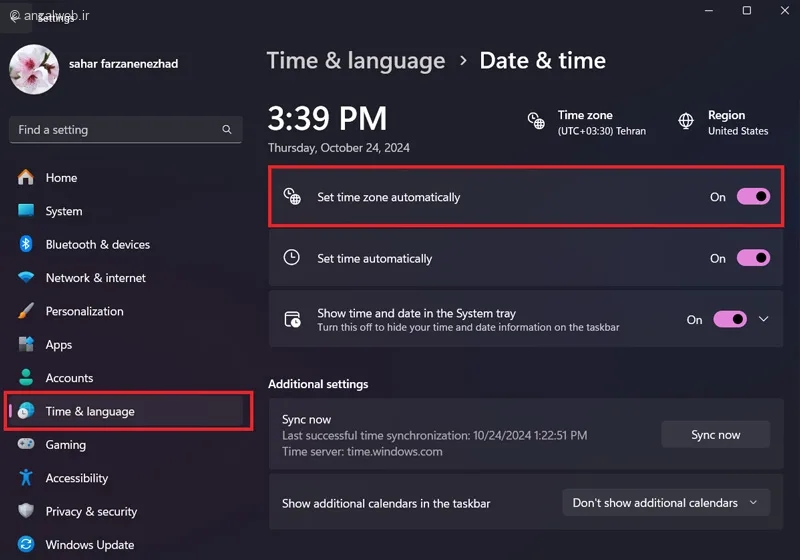Open the Bluetooth & devices icon
The image size is (800, 560).
click(x=26, y=244)
